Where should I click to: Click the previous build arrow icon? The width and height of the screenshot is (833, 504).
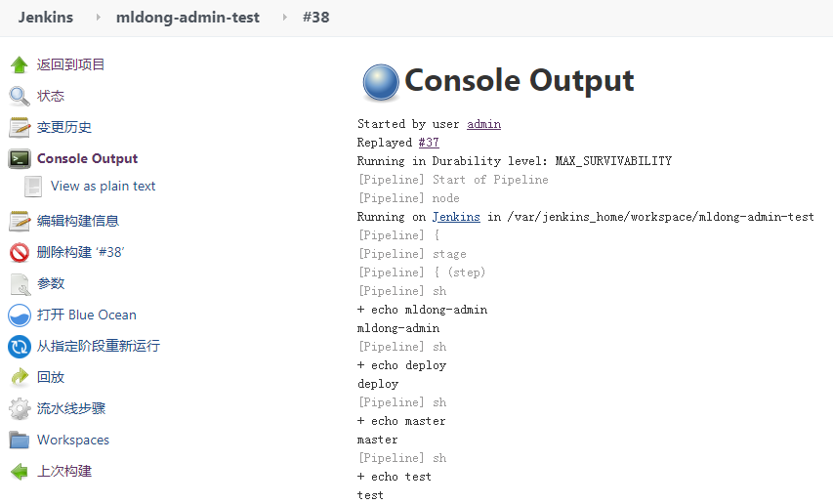(19, 471)
